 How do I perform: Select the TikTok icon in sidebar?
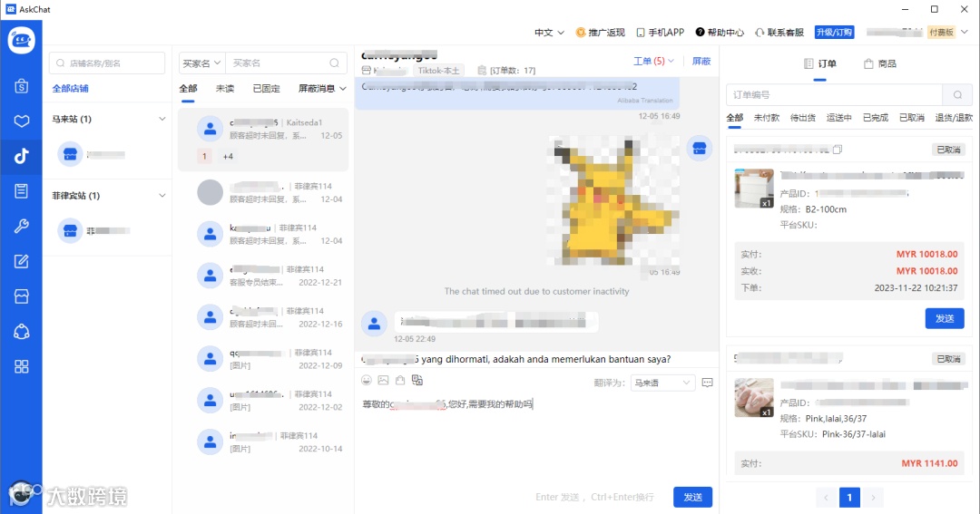pyautogui.click(x=21, y=156)
